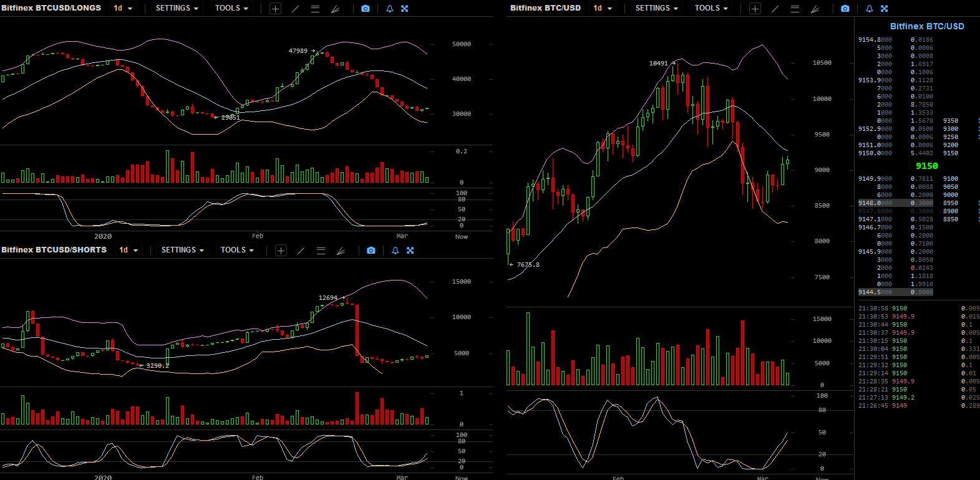Maximize the BTCUSD/LONGS chart panel
The image size is (980, 480).
(405, 9)
